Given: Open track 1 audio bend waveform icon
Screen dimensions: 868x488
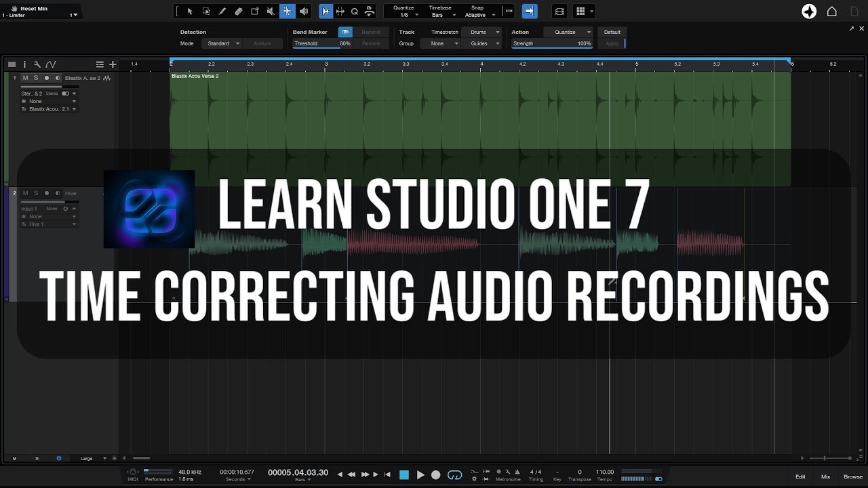Looking at the screenshot, I should [x=106, y=78].
